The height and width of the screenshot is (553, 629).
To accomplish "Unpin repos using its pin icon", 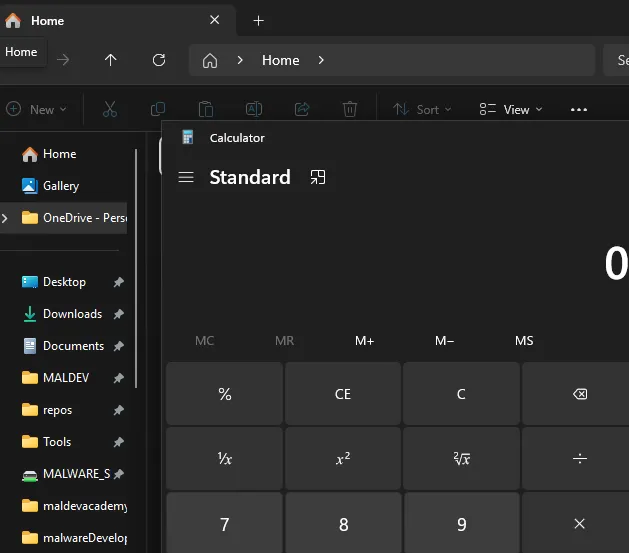I will click(x=118, y=410).
